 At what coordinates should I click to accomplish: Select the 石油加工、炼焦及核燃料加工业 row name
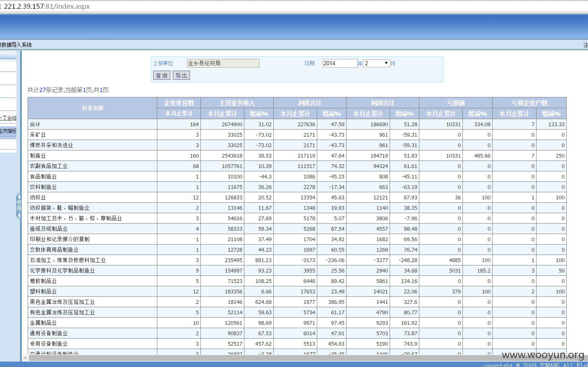pyautogui.click(x=68, y=260)
